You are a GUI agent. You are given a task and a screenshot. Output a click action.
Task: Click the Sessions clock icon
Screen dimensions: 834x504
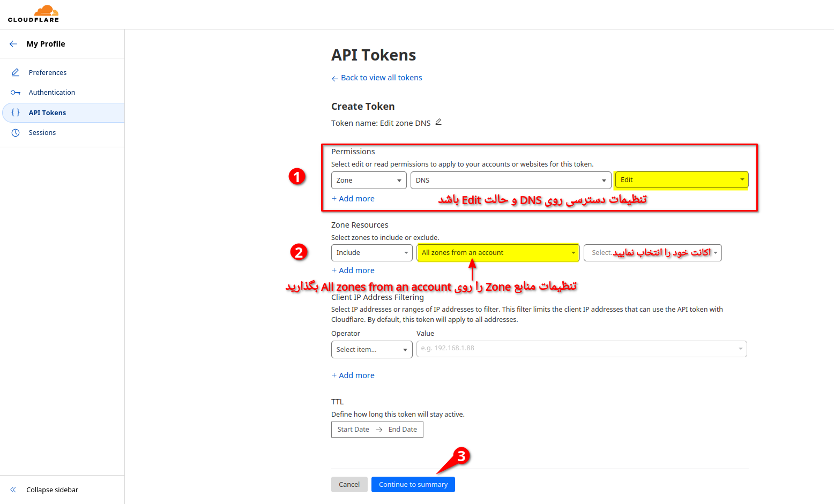[16, 133]
